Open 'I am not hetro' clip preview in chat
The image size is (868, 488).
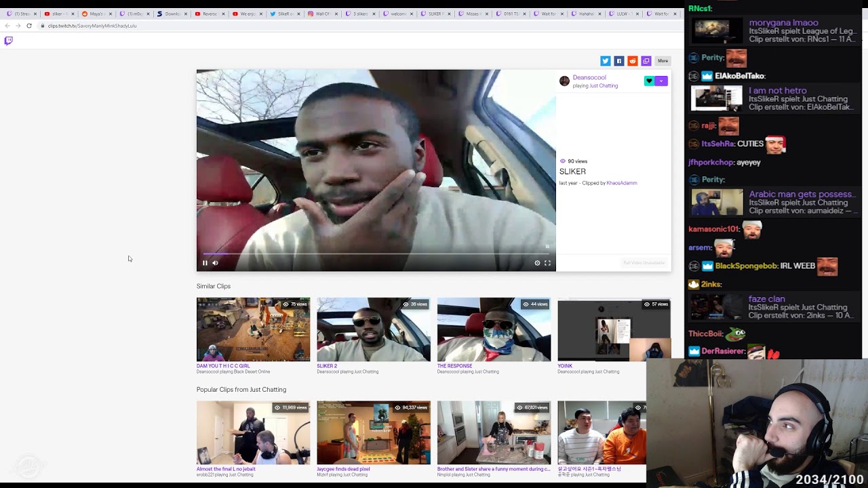(x=717, y=99)
